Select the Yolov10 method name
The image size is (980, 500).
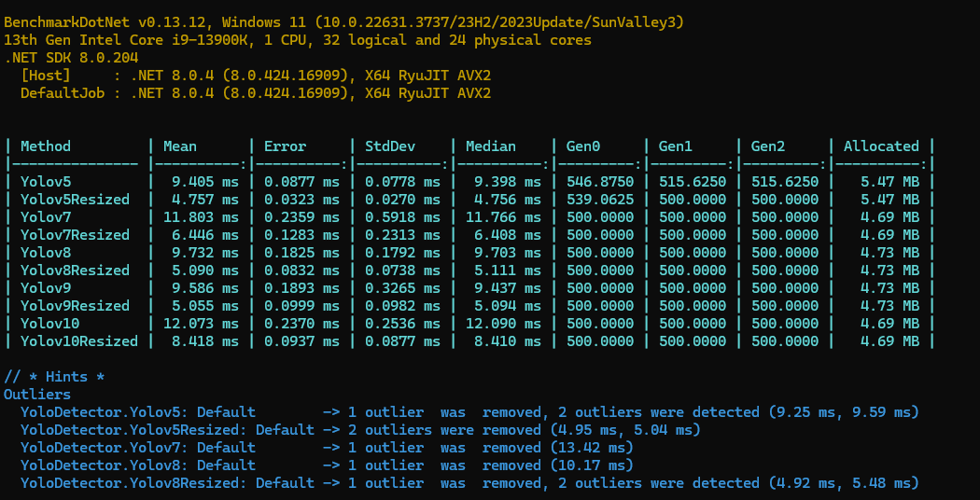click(50, 324)
